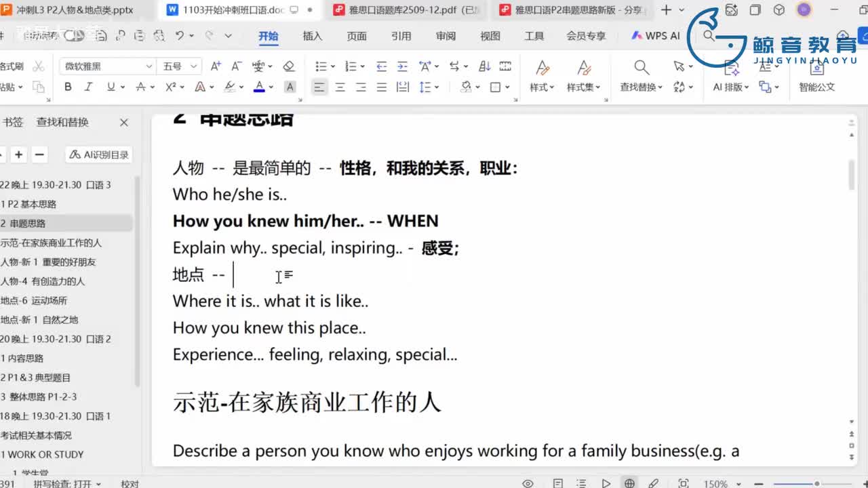Apply italic formatting
The height and width of the screenshot is (488, 868).
coord(88,87)
